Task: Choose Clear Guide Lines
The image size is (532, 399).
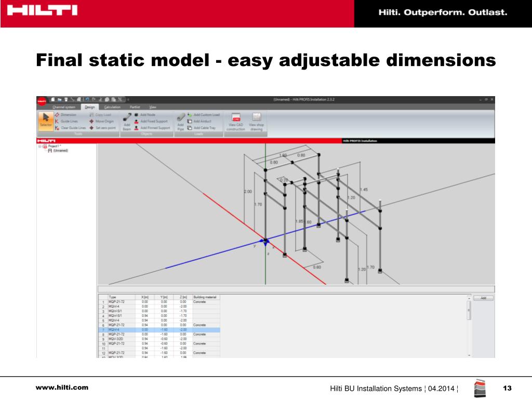Action: point(71,128)
